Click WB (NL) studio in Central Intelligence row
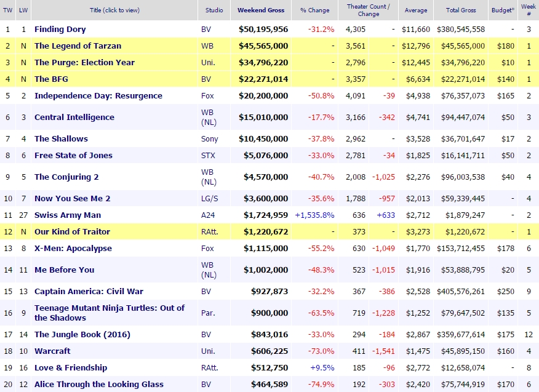The height and width of the screenshot is (392, 539). coord(209,118)
